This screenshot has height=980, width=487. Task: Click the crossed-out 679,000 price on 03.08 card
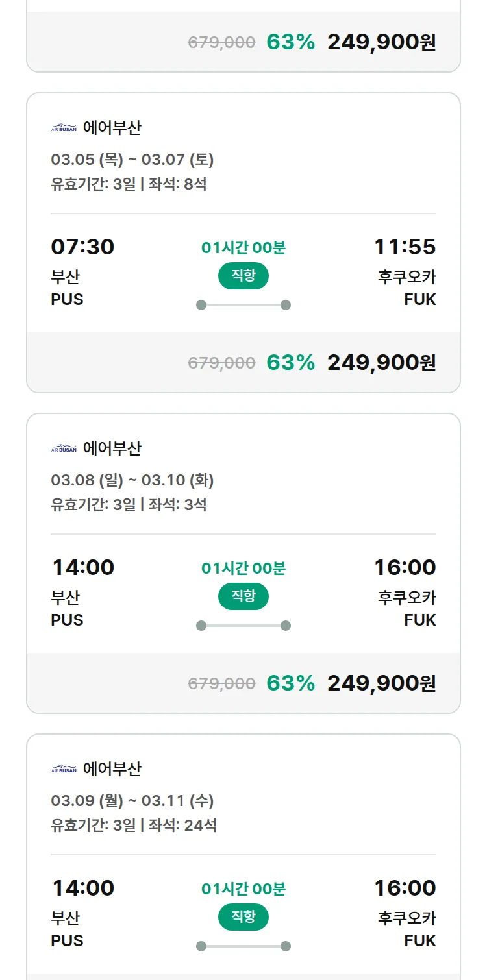pos(221,683)
